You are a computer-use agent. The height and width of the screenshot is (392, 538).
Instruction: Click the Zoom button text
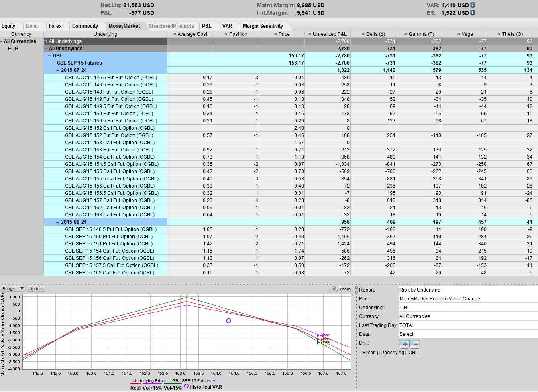coord(345,289)
